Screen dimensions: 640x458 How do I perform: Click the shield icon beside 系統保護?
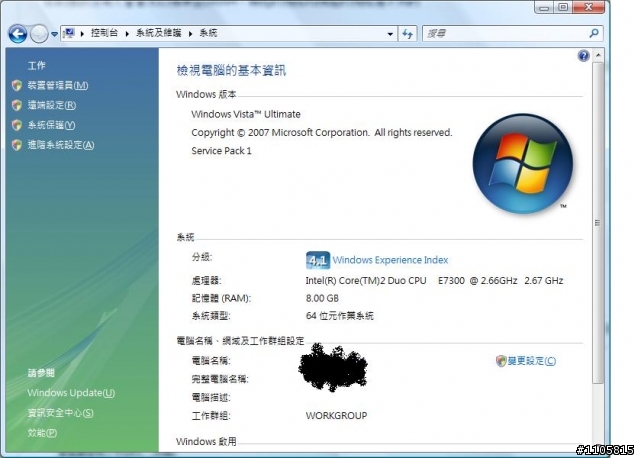click(17, 125)
